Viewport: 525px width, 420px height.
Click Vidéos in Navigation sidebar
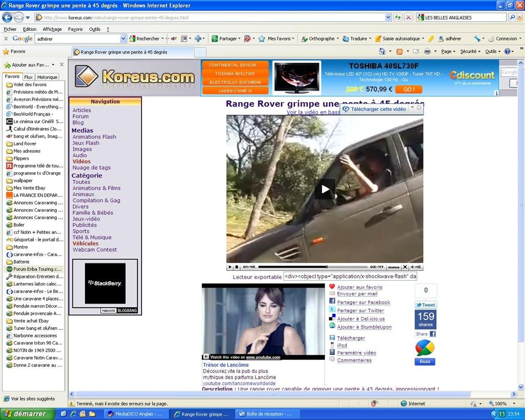(82, 162)
